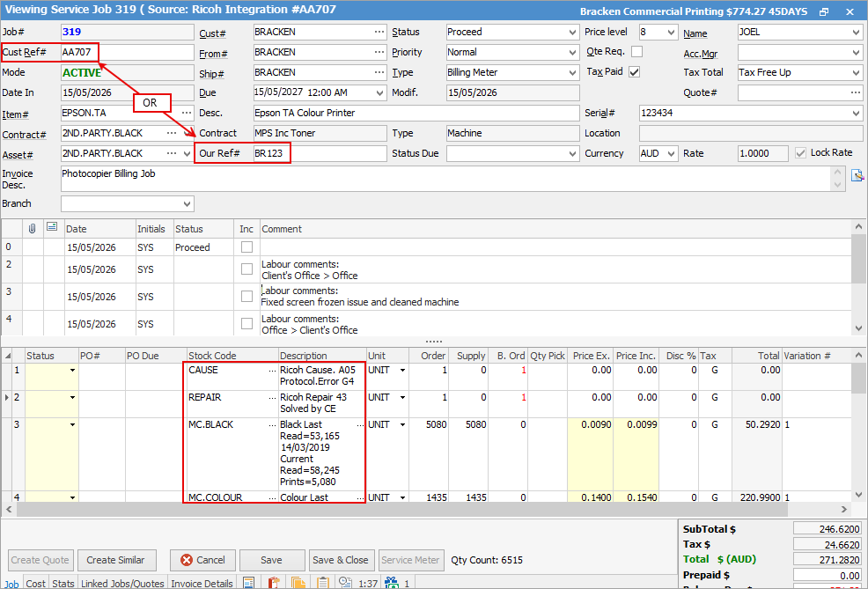Open the Invoice Details tab
868x589 pixels.
point(202,583)
